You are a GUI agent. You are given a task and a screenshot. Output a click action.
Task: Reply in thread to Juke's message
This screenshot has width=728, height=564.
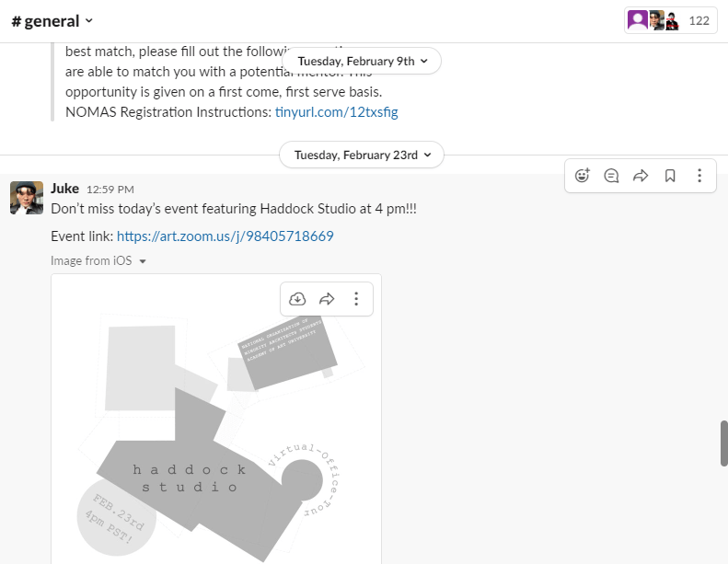pos(611,176)
